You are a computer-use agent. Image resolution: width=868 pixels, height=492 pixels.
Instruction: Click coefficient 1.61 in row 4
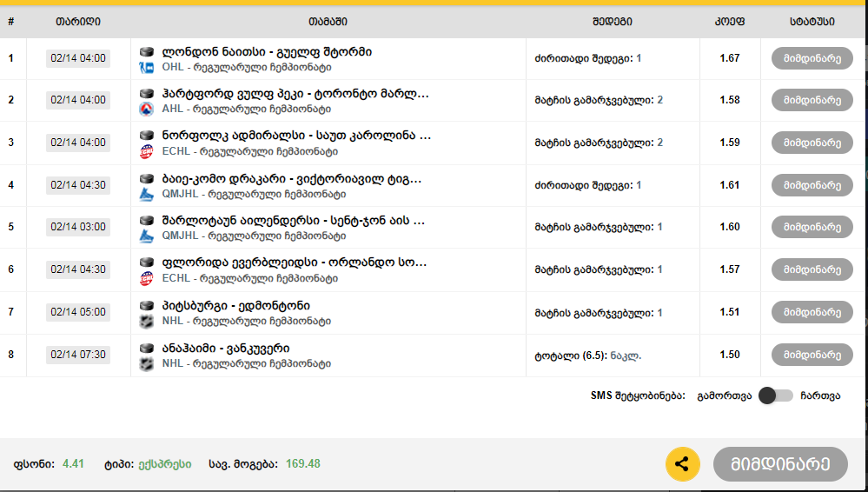pyautogui.click(x=730, y=185)
